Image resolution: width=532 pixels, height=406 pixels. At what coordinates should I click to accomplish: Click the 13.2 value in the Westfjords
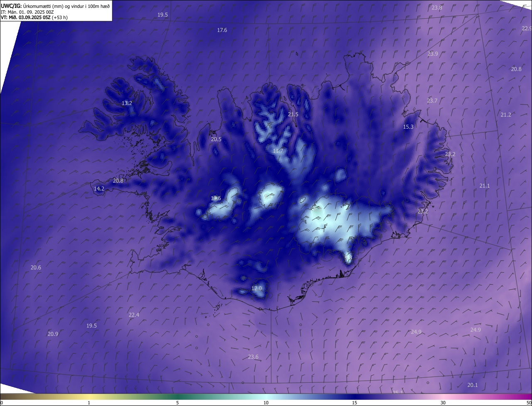coord(127,103)
